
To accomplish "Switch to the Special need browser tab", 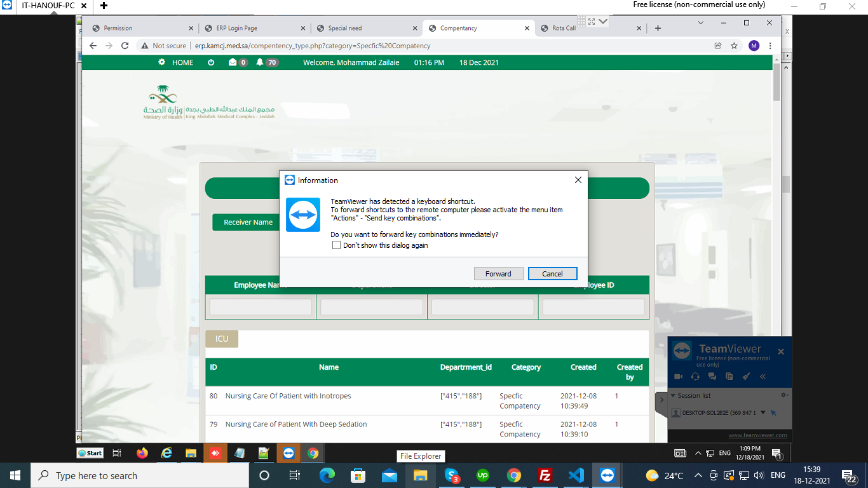I will click(344, 28).
